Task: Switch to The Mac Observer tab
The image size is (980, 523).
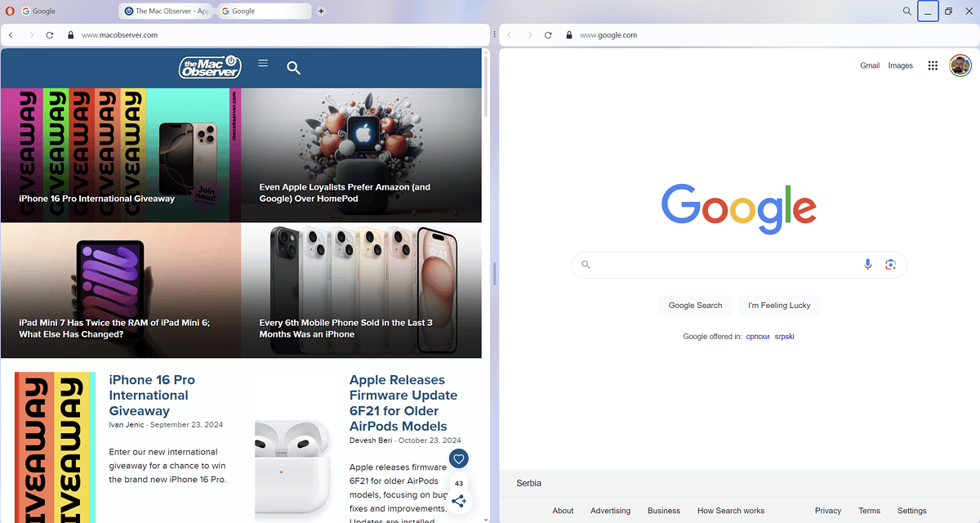Action: tap(166, 11)
